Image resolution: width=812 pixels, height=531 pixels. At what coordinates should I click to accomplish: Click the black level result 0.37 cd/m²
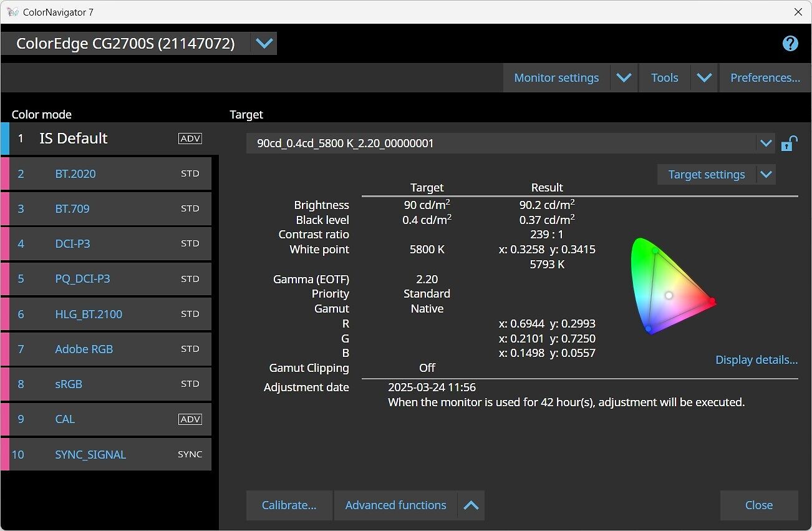(547, 220)
